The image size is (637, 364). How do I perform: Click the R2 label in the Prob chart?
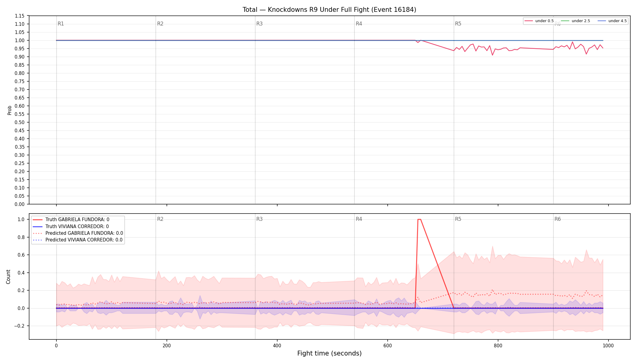tap(160, 24)
